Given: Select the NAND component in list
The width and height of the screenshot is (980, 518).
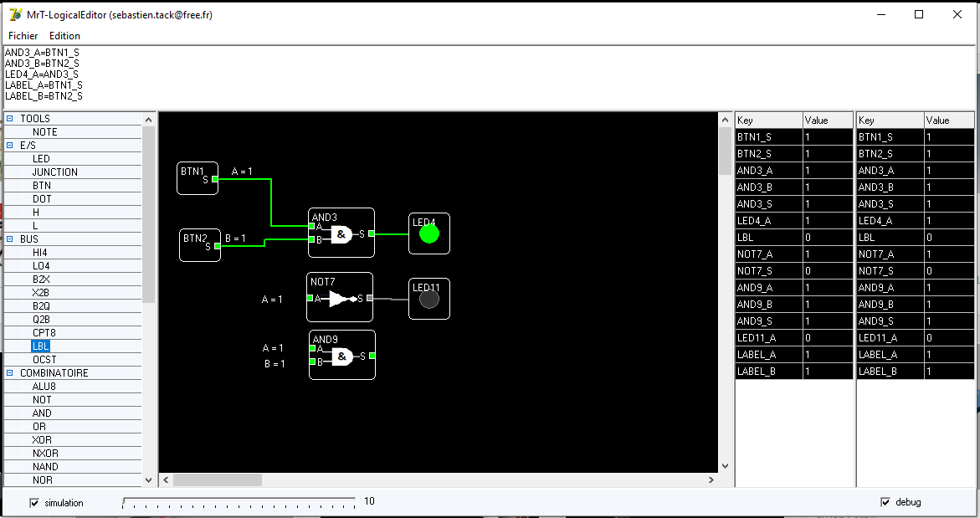Looking at the screenshot, I should point(45,467).
